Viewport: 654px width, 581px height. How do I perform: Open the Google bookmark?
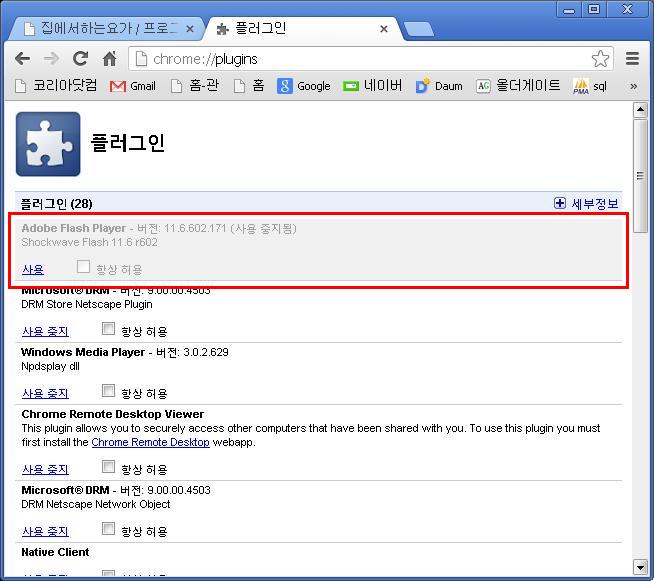(304, 86)
